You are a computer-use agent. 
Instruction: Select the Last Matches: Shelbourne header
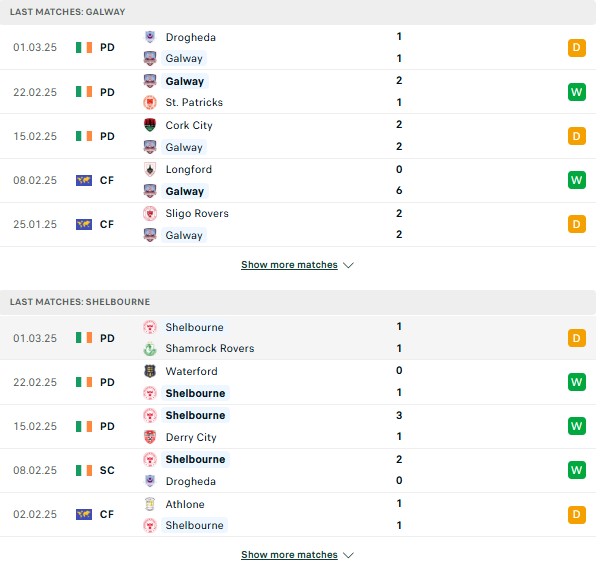(x=298, y=302)
